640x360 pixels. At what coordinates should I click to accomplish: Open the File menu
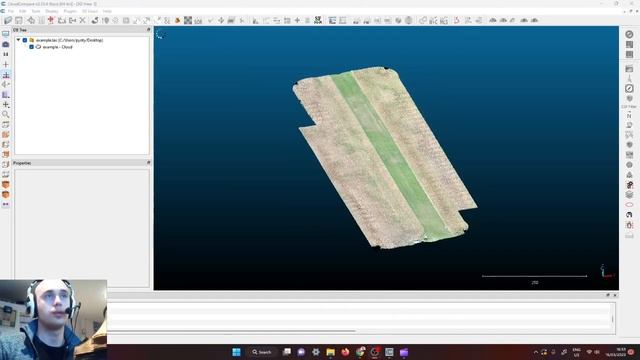11,11
